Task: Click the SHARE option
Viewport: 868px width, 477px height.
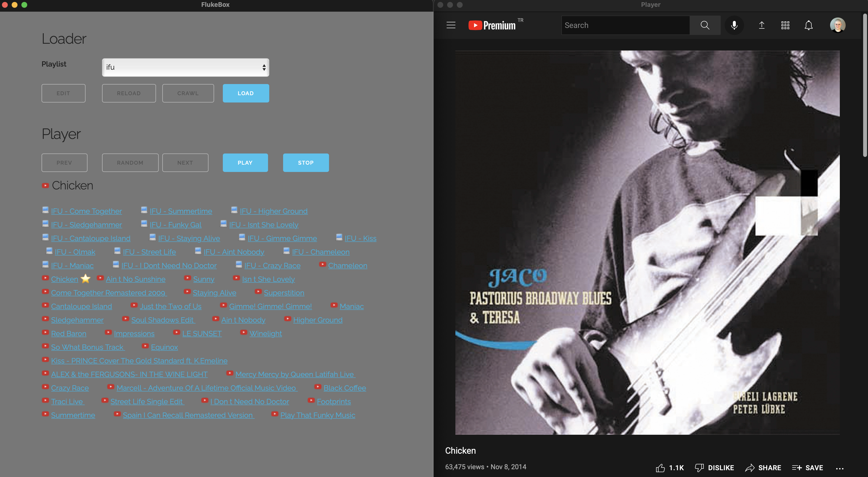Action: tap(763, 468)
